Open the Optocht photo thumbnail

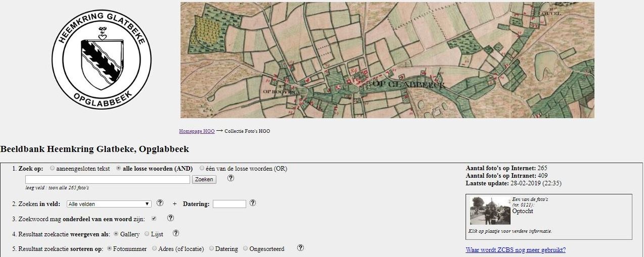[x=490, y=211]
